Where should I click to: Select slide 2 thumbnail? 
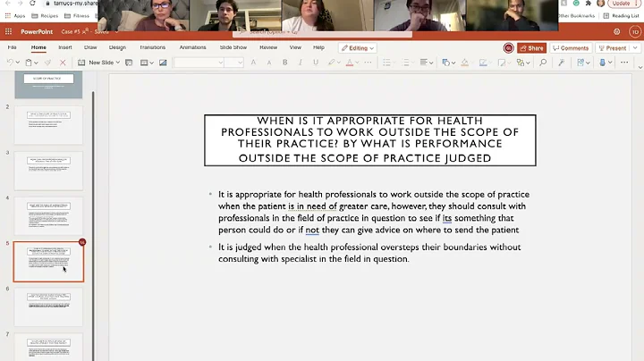pyautogui.click(x=48, y=125)
